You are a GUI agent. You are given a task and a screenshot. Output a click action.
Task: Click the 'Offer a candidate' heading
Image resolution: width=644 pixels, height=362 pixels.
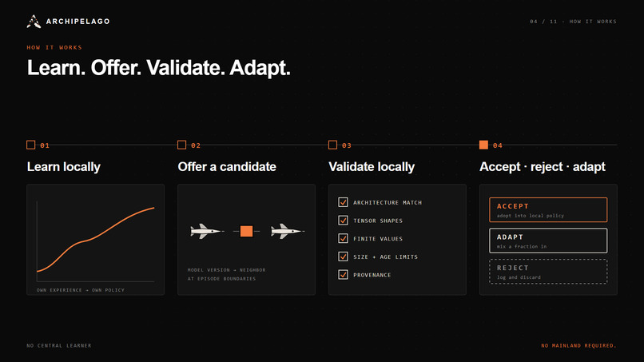point(227,167)
